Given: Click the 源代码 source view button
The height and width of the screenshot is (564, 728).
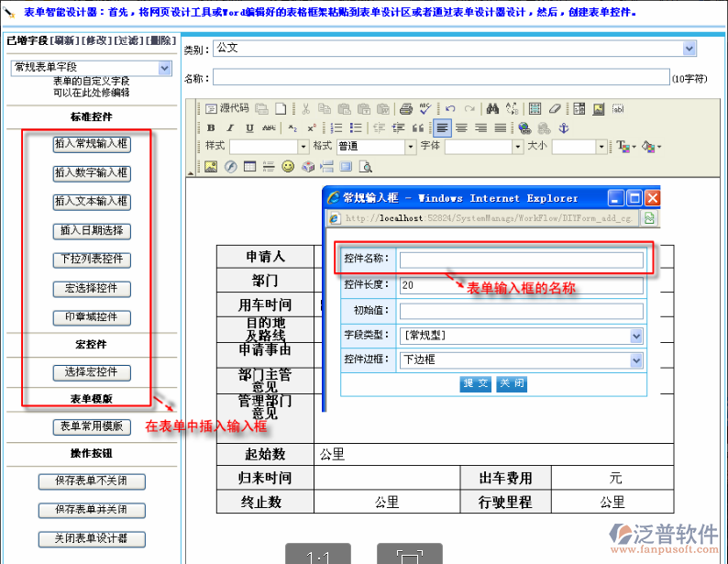Looking at the screenshot, I should [x=227, y=108].
